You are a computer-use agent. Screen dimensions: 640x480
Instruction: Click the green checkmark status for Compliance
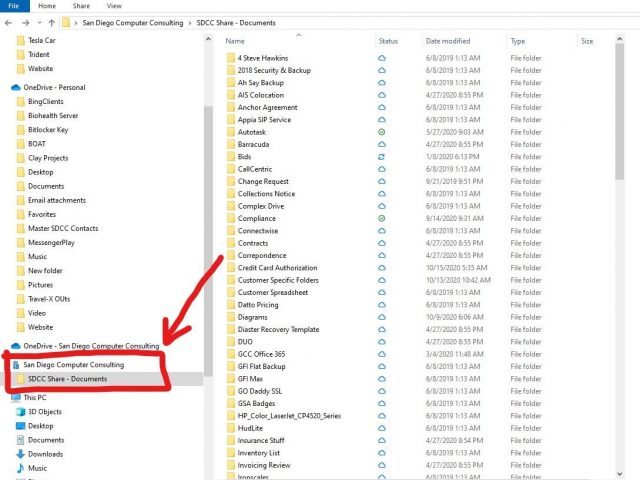pos(382,218)
